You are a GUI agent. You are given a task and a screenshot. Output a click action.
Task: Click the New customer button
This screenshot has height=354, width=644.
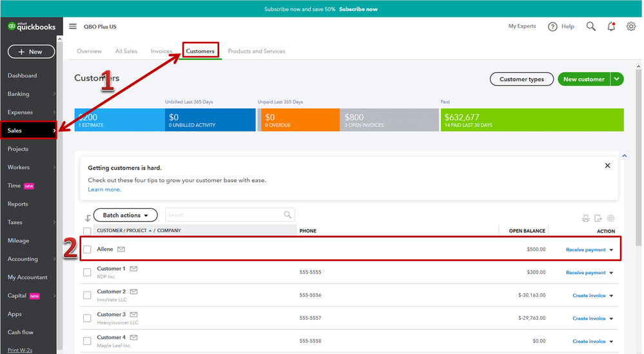click(x=583, y=79)
